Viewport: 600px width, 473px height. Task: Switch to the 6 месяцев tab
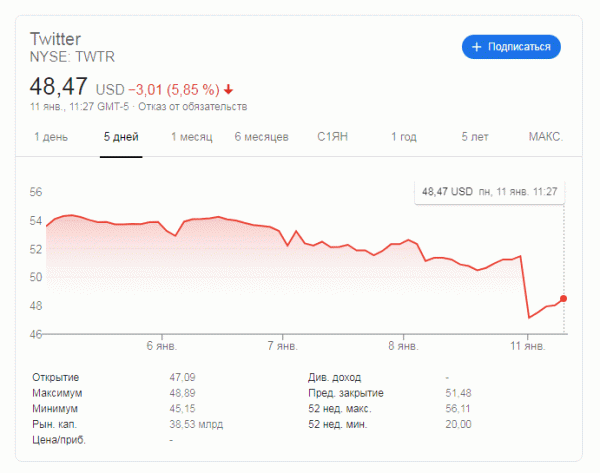point(262,136)
